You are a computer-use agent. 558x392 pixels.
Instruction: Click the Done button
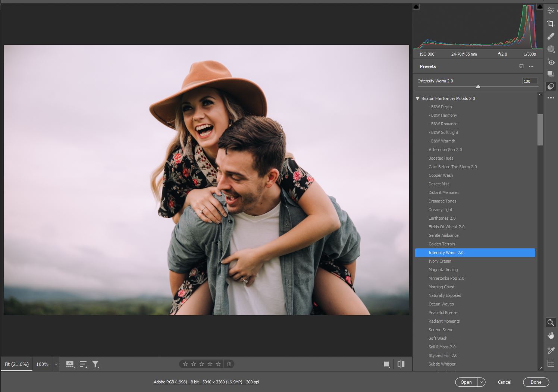click(536, 382)
